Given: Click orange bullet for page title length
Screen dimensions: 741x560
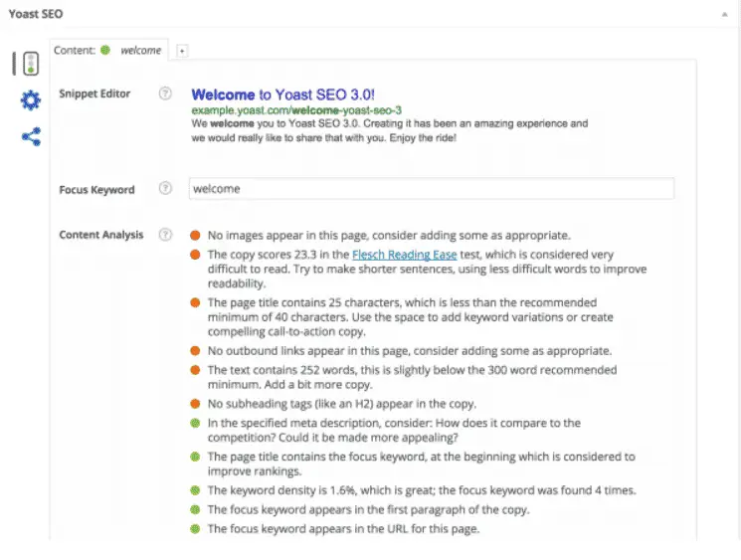Looking at the screenshot, I should (195, 302).
